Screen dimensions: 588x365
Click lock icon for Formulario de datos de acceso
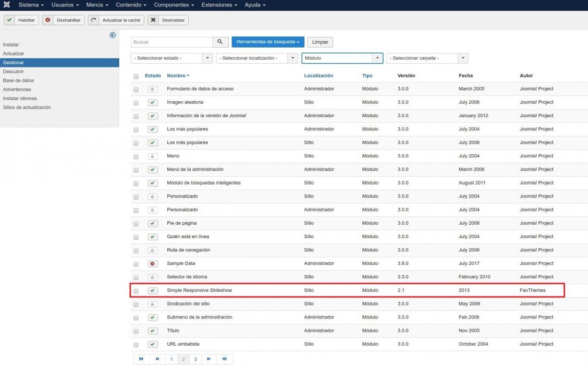pos(153,89)
